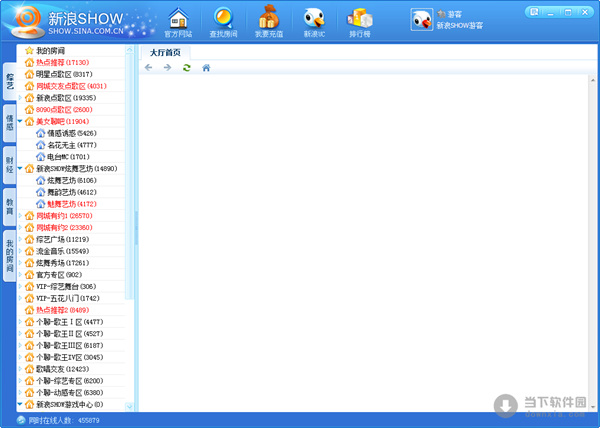This screenshot has height=428, width=600.
Task: Refresh the page with green arrows
Action: (187, 68)
